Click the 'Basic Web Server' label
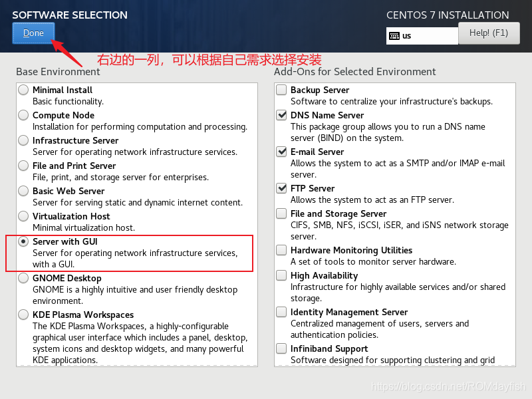This screenshot has width=532, height=399. coord(68,191)
